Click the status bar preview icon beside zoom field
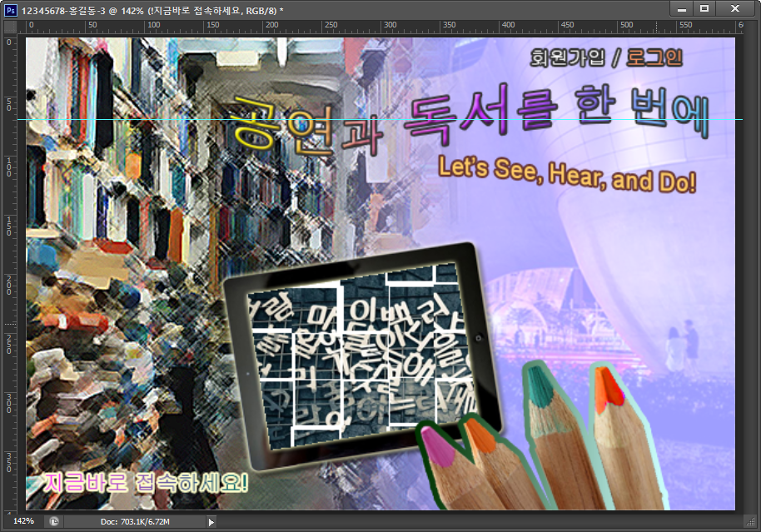The height and width of the screenshot is (532, 761). (54, 521)
